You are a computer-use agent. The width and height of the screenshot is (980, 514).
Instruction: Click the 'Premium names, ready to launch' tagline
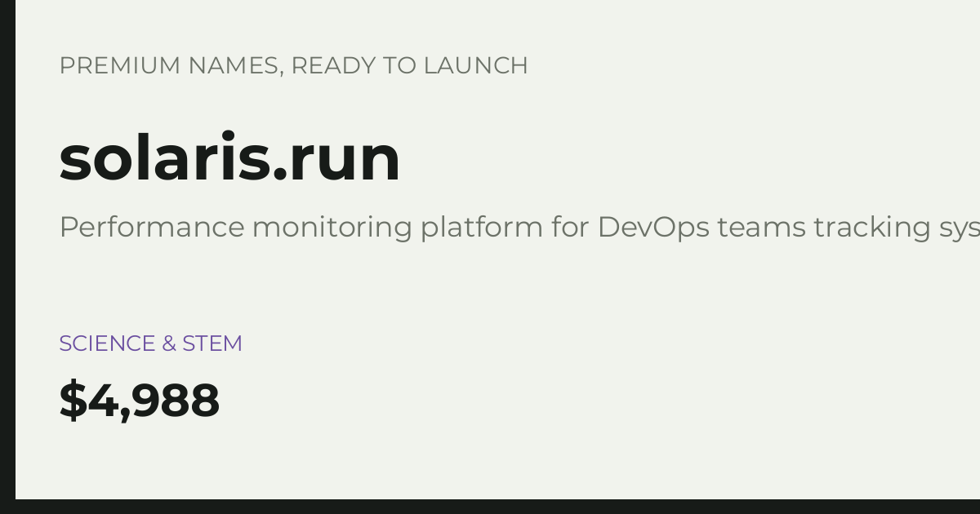(x=294, y=65)
